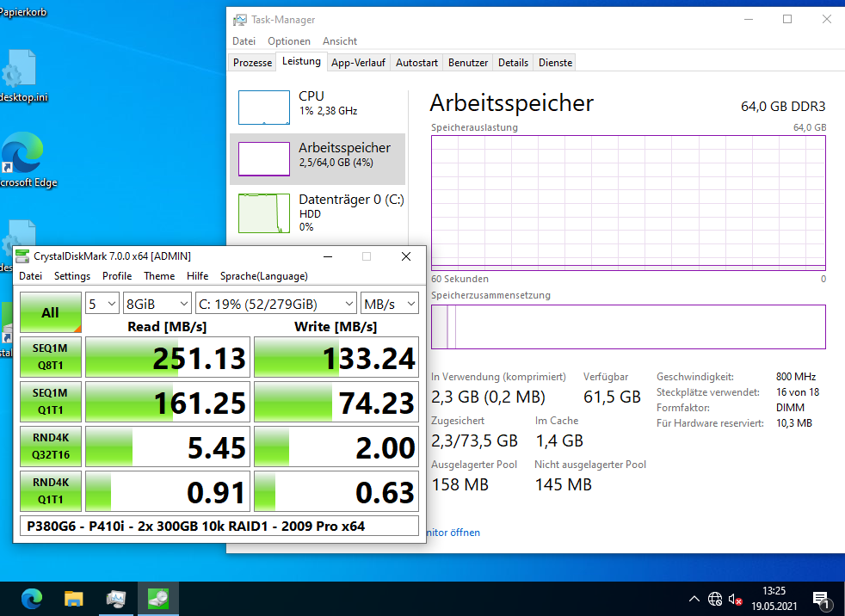Select the CPU performance graph thumbnail
This screenshot has width=845, height=616.
pos(264,108)
